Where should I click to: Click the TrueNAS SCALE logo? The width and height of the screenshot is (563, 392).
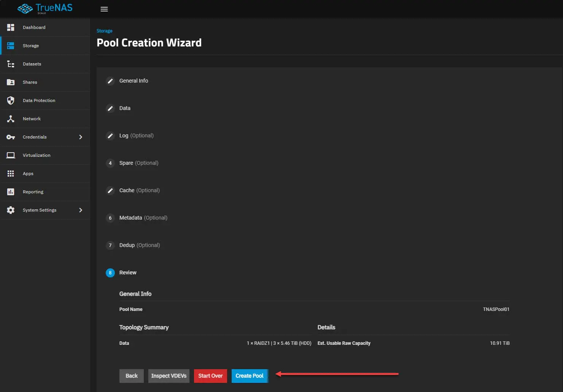coord(45,8)
